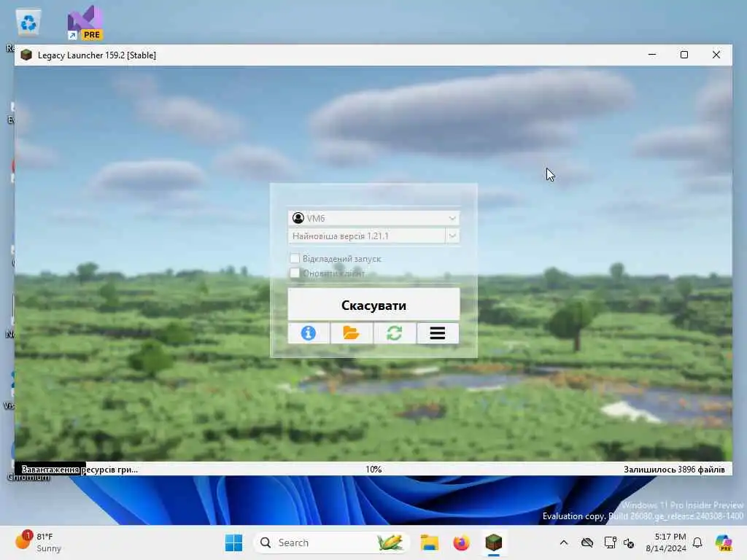Viewport: 747px width, 560px height.
Task: Click the green refresh arrows button
Action: tap(395, 332)
